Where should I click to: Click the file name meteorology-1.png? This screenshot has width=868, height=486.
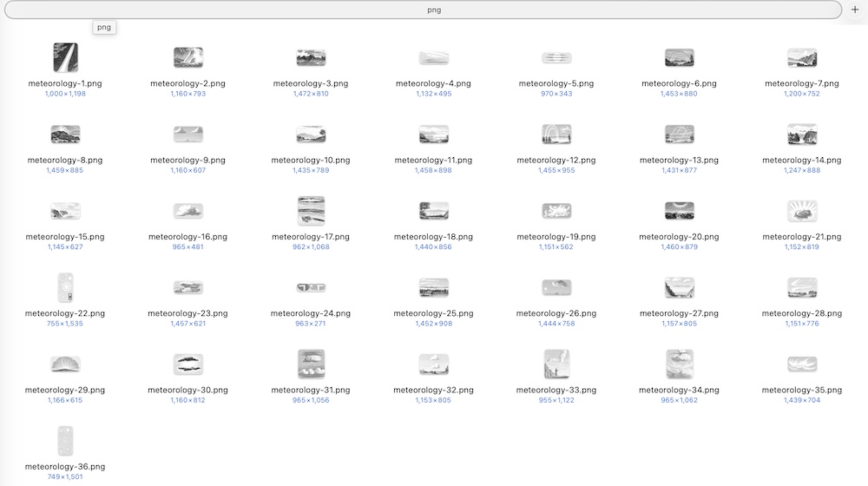pyautogui.click(x=65, y=83)
